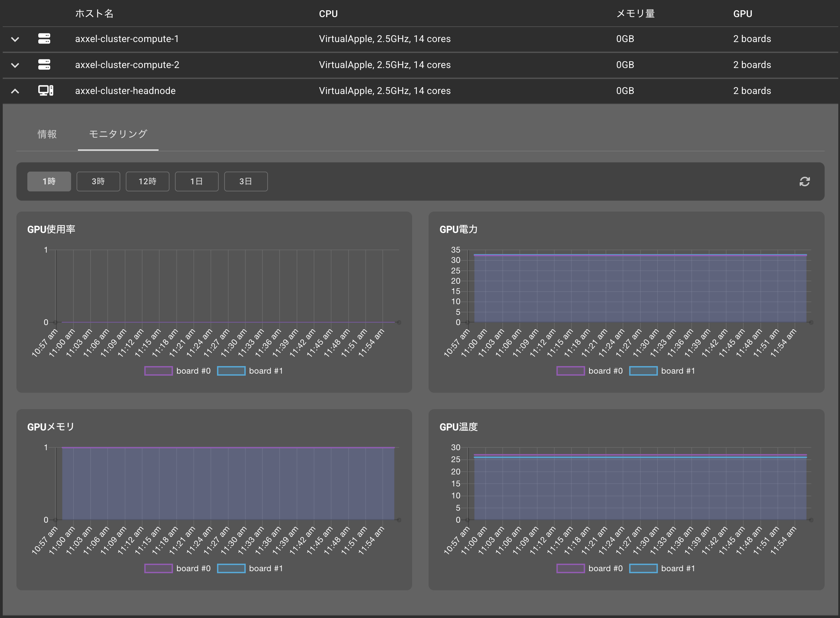Image resolution: width=840 pixels, height=618 pixels.
Task: Click server icon for axxel-cluster-compute-2
Action: click(x=44, y=65)
